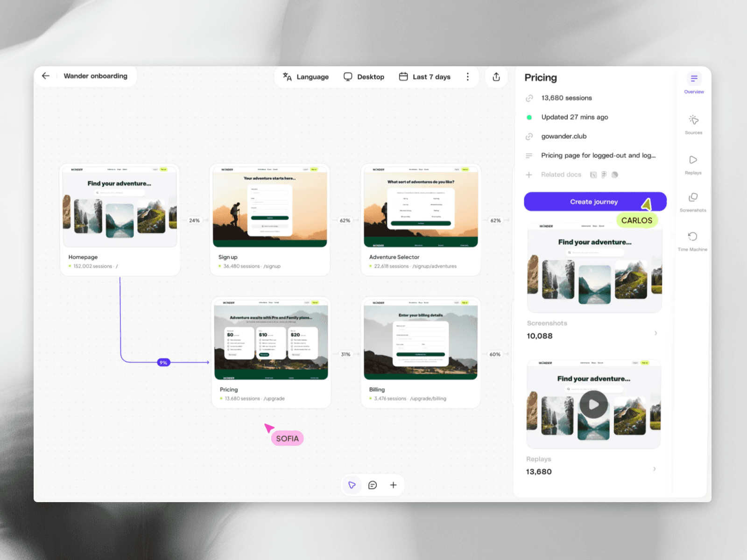The image size is (747, 560).
Task: Select the Sign up card thumbnail
Action: (x=270, y=207)
